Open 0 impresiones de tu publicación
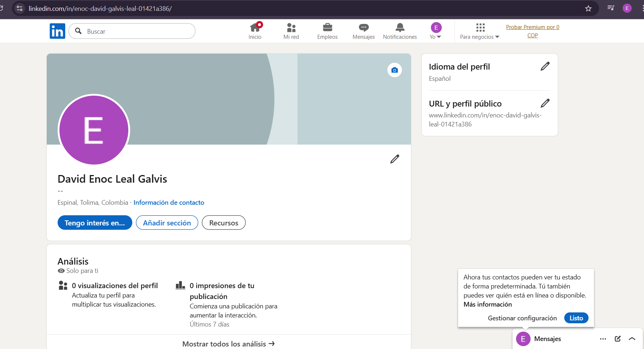This screenshot has width=644, height=349. 222,291
